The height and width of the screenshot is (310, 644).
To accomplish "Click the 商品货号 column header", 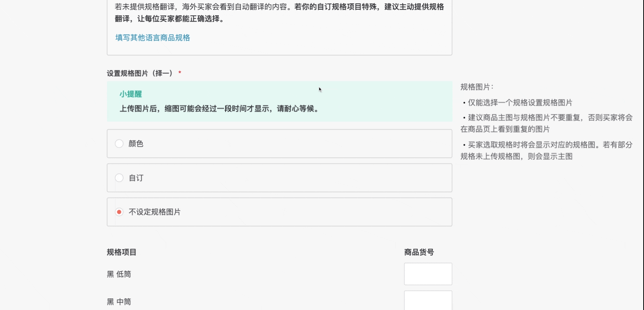I will (x=419, y=252).
